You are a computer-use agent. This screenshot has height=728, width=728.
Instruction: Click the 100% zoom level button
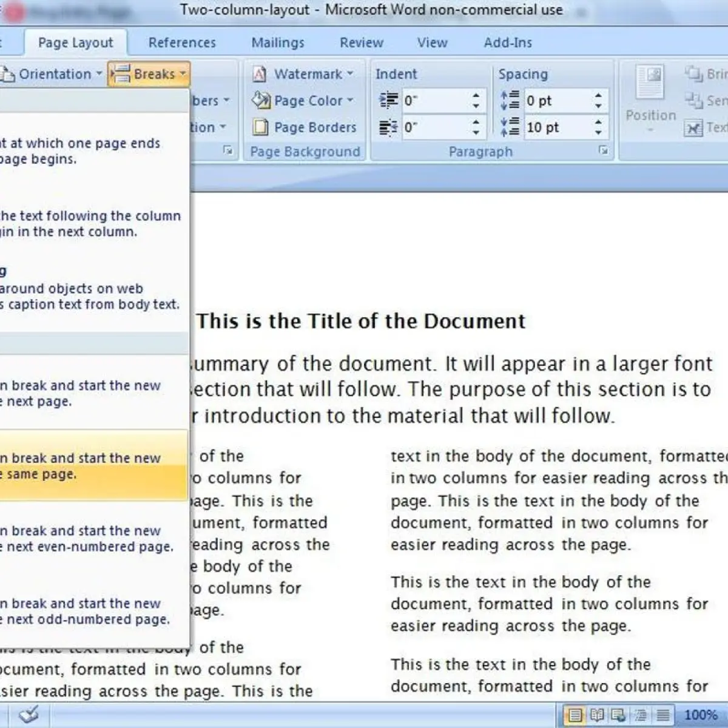coord(701,715)
